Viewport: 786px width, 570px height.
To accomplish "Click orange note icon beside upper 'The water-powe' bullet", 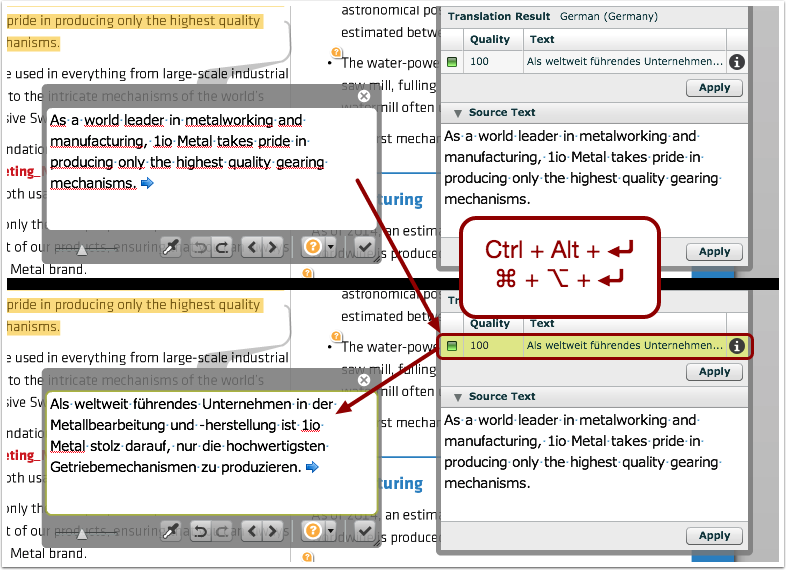I will click(336, 52).
